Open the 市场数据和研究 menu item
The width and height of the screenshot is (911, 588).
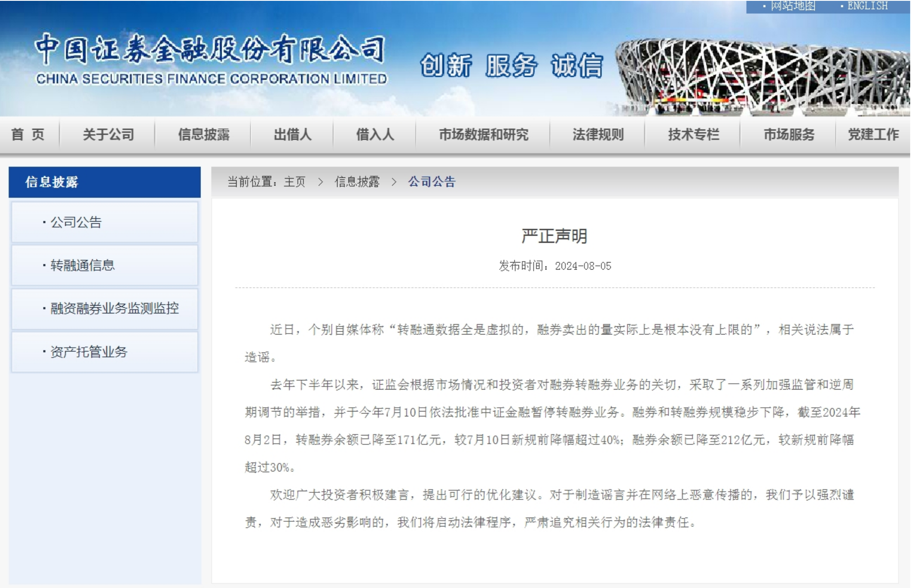[x=483, y=134]
